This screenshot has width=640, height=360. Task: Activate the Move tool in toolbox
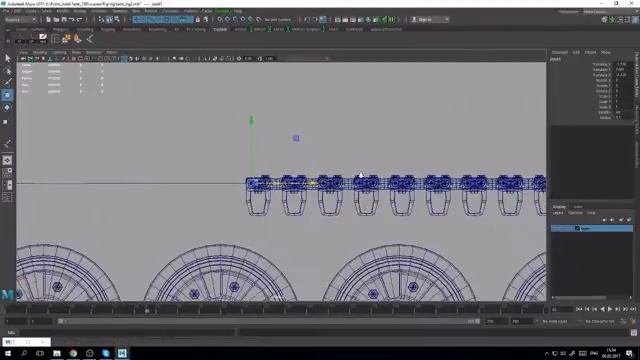coord(7,95)
